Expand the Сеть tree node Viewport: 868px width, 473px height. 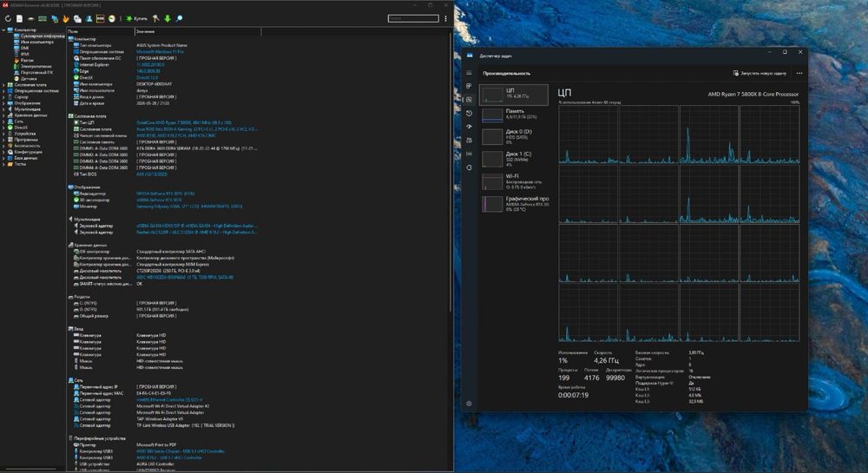point(3,122)
